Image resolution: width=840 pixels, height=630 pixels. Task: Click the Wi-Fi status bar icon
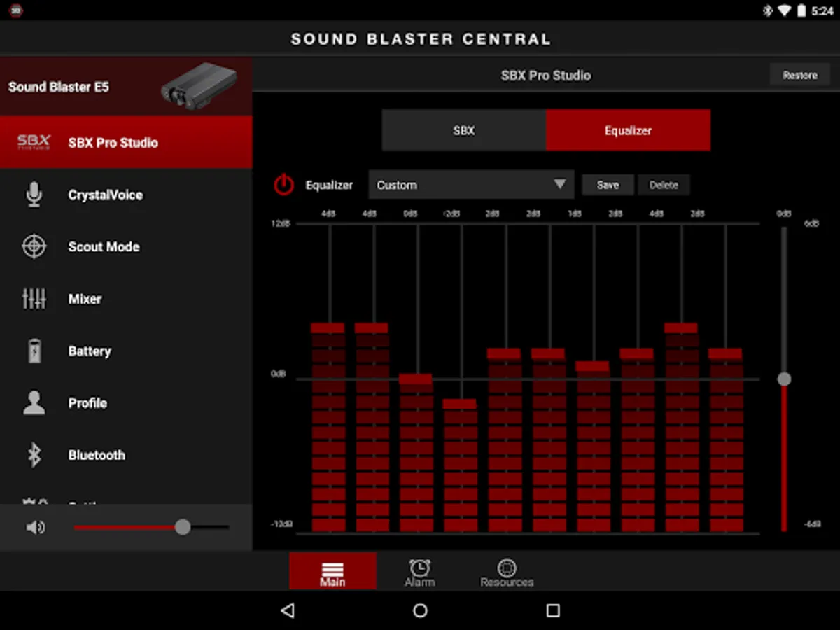tap(784, 10)
